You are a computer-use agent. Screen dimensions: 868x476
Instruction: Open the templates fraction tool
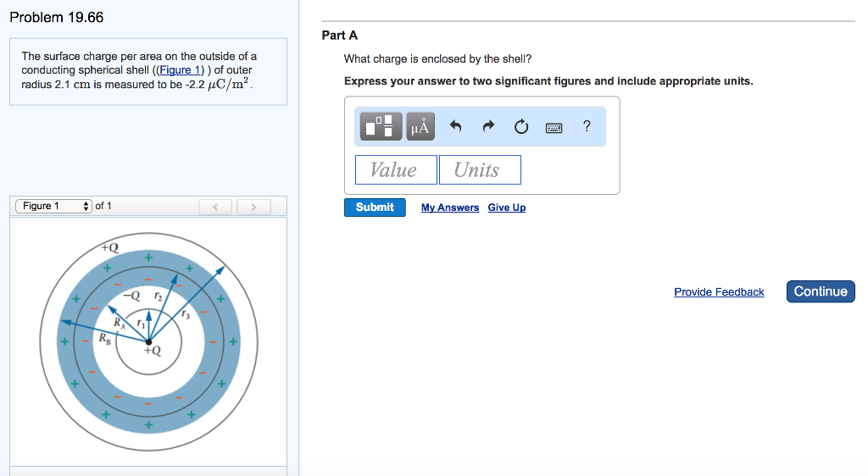[381, 126]
